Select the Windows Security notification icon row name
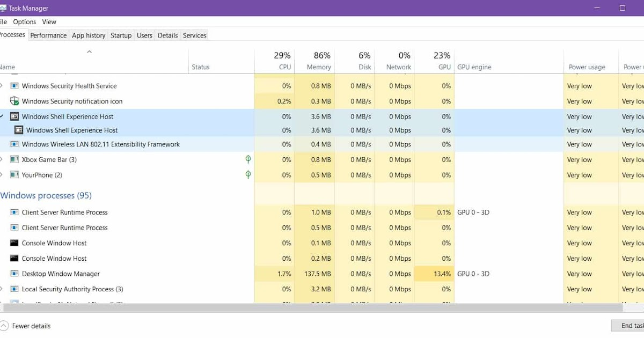Image resolution: width=644 pixels, height=338 pixels. point(72,101)
